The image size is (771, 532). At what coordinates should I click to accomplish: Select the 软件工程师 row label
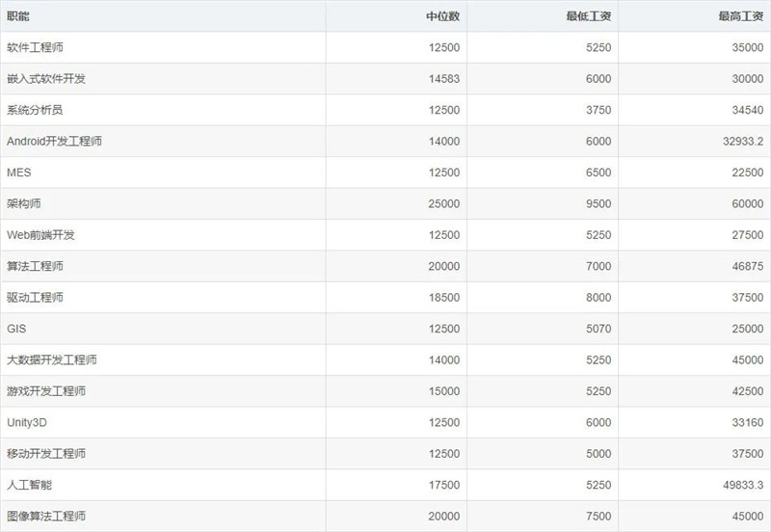[36, 47]
